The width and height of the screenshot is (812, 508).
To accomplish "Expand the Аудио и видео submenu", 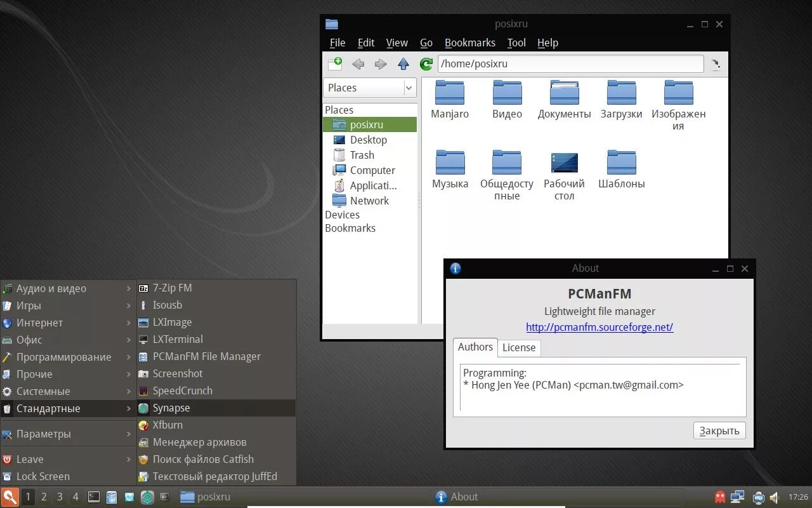I will point(69,288).
